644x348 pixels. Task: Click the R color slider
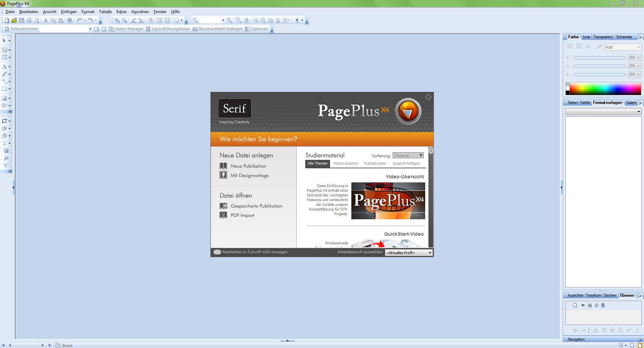[599, 58]
